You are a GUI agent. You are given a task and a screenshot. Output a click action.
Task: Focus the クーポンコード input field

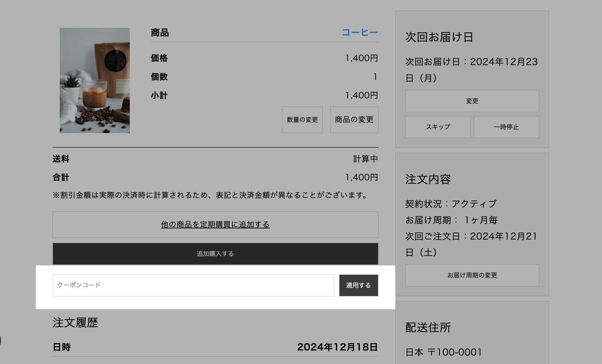point(193,285)
